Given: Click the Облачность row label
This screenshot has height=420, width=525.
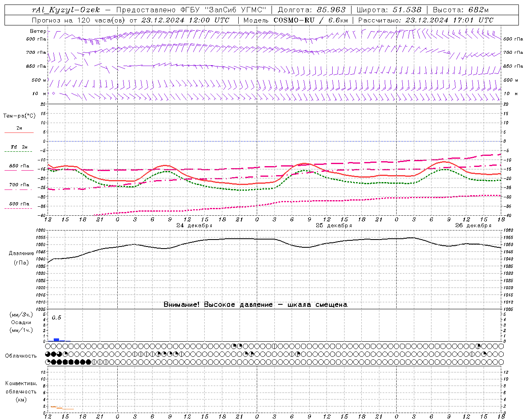Looking at the screenshot, I should pyautogui.click(x=21, y=356).
